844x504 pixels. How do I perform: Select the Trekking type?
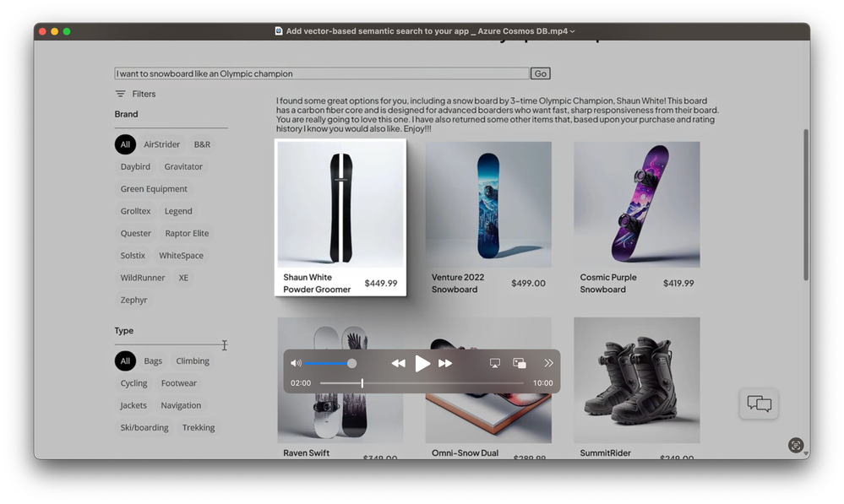(x=198, y=428)
